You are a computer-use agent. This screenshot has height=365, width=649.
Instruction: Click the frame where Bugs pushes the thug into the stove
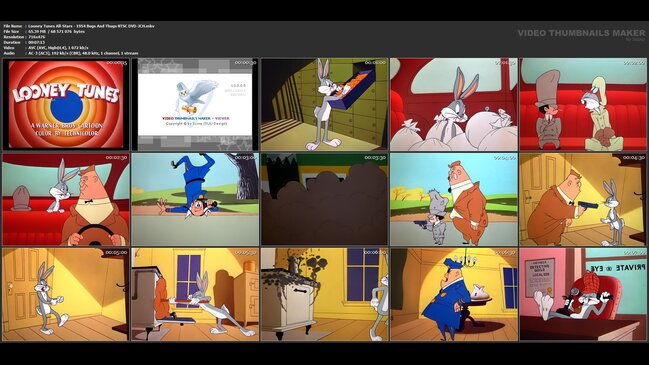point(195,294)
